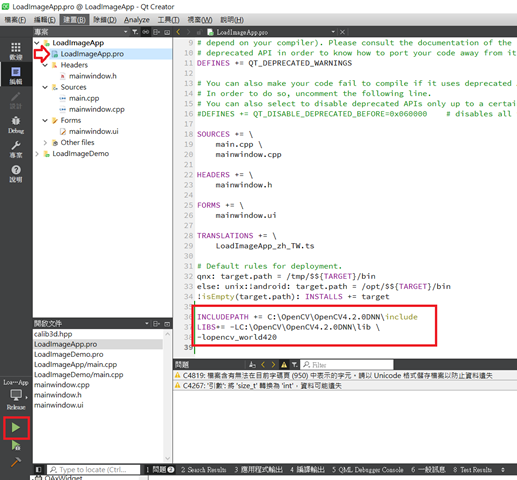Collapse the Sources folder

pos(45,87)
